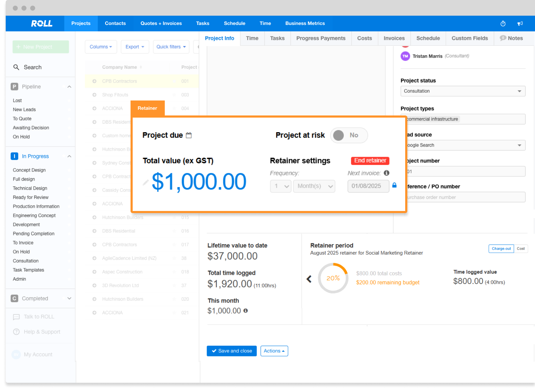Click info icon next to This month value
Viewport: 535px width, 392px height.
(x=246, y=311)
